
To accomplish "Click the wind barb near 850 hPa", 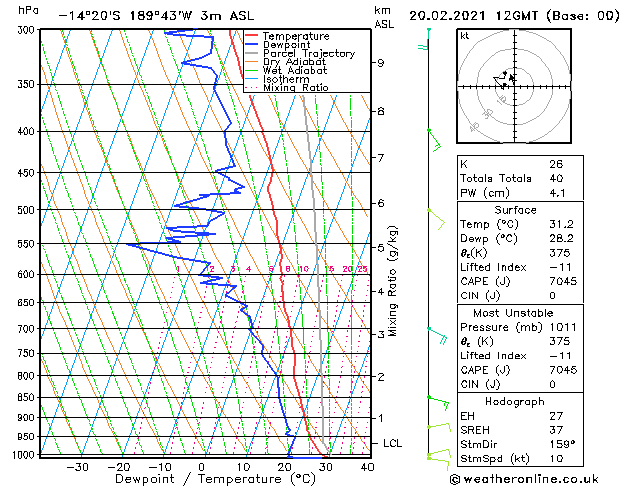I will tap(438, 403).
